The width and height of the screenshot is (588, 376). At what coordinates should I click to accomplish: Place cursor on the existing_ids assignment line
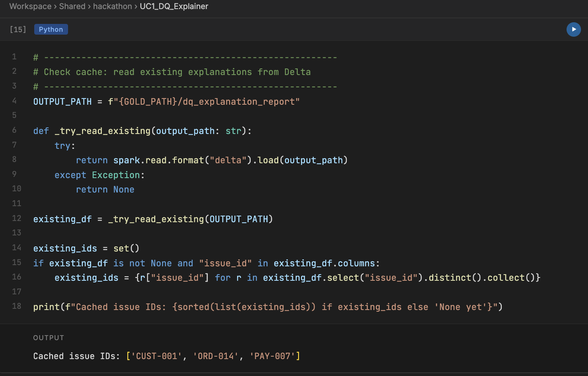click(x=65, y=248)
